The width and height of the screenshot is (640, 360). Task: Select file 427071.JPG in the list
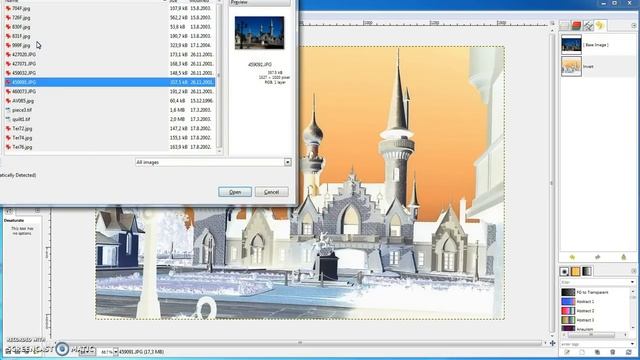(109, 64)
